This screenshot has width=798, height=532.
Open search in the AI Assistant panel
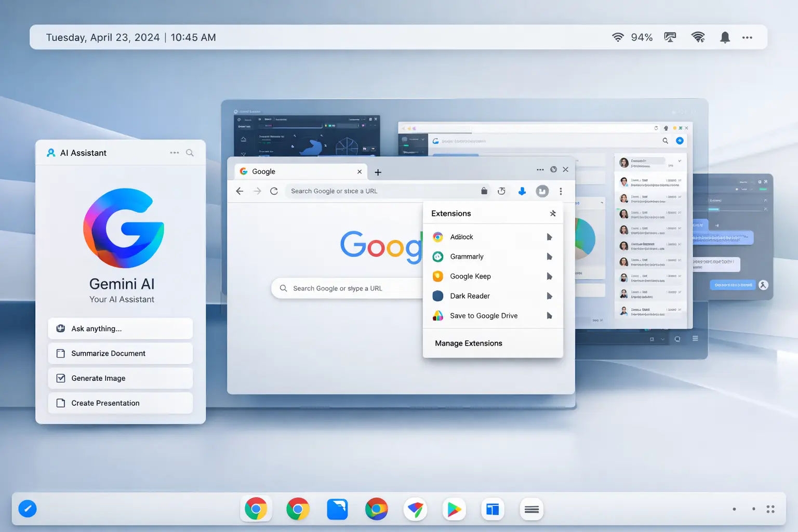click(190, 152)
